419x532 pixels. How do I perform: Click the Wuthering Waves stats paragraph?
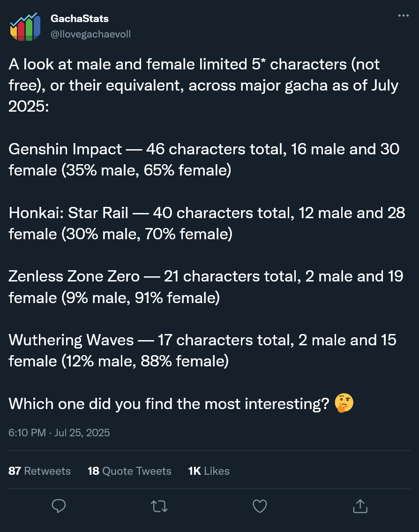click(202, 350)
